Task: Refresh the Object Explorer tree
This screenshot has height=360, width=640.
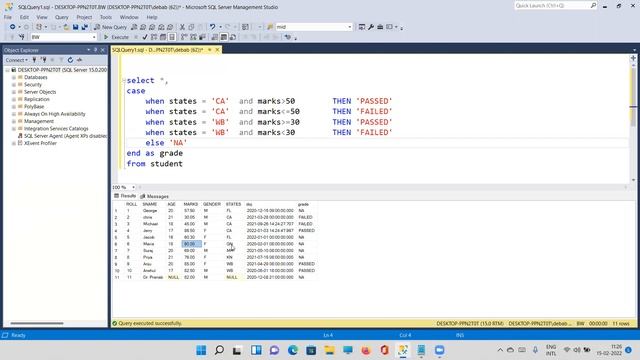Action: (70, 60)
